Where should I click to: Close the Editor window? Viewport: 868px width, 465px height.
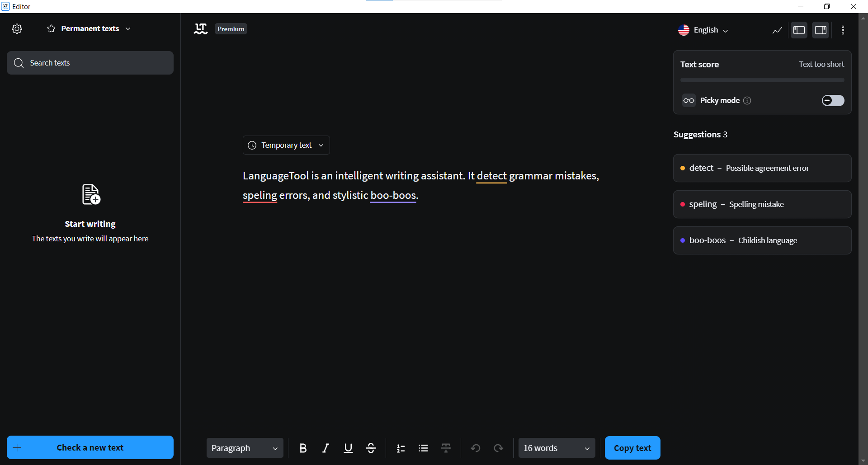pyautogui.click(x=854, y=6)
